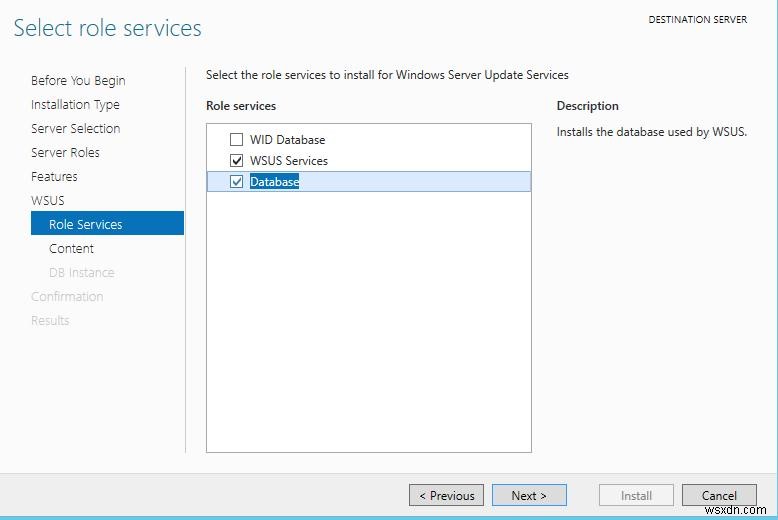Select the WID Database label text
The width and height of the screenshot is (778, 520).
[x=287, y=139]
